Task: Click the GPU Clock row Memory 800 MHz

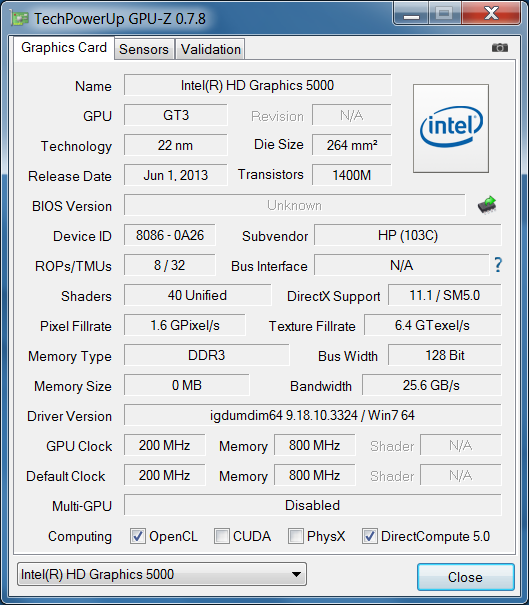Action: [x=314, y=445]
